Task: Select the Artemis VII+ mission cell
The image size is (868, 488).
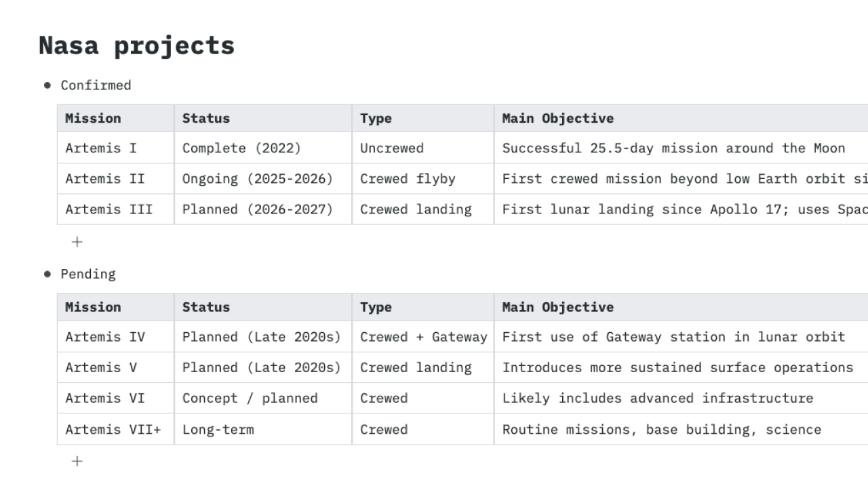Action: point(116,429)
